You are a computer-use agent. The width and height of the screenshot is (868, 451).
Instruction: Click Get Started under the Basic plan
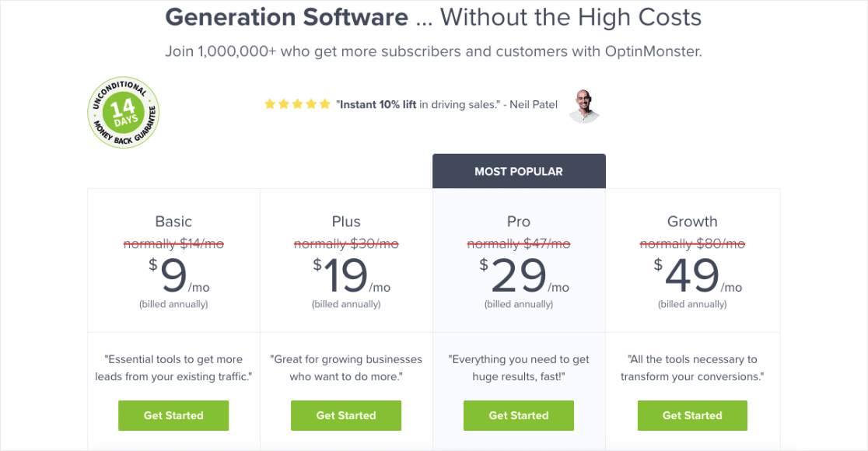pyautogui.click(x=173, y=415)
